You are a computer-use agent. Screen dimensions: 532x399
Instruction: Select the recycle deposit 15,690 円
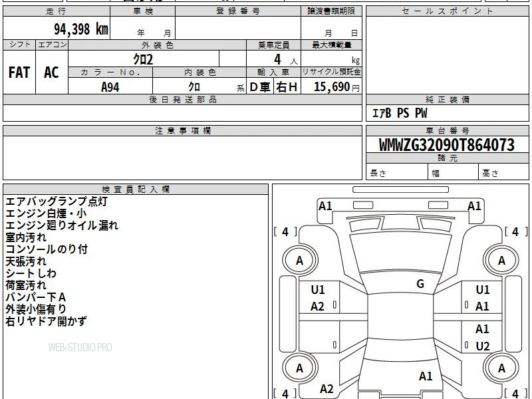click(x=336, y=87)
